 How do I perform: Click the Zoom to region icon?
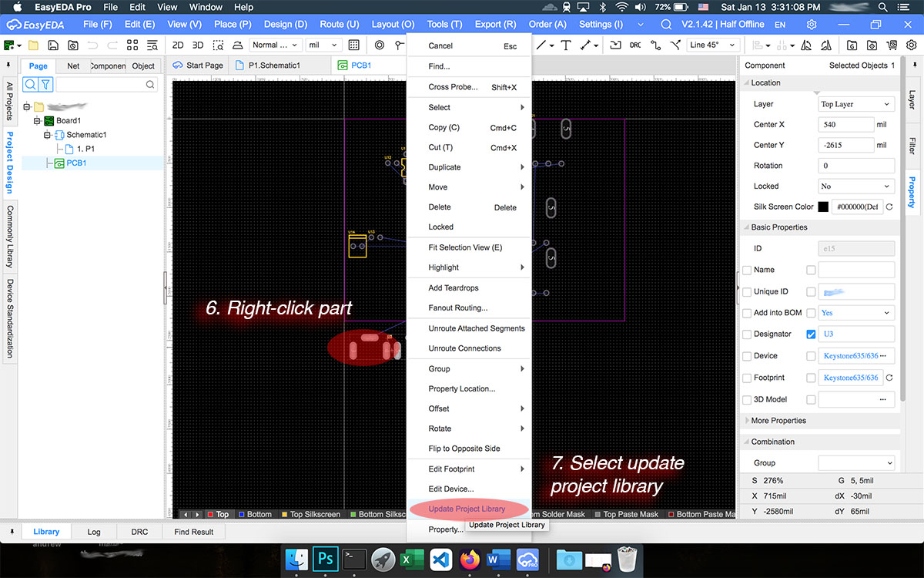218,45
